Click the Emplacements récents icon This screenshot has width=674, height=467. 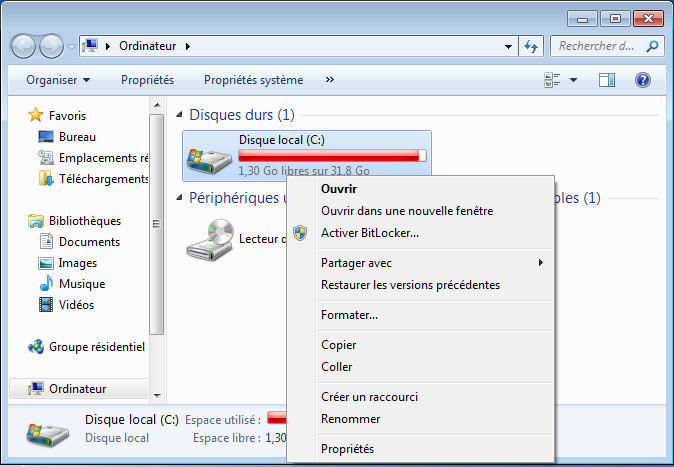pyautogui.click(x=46, y=157)
